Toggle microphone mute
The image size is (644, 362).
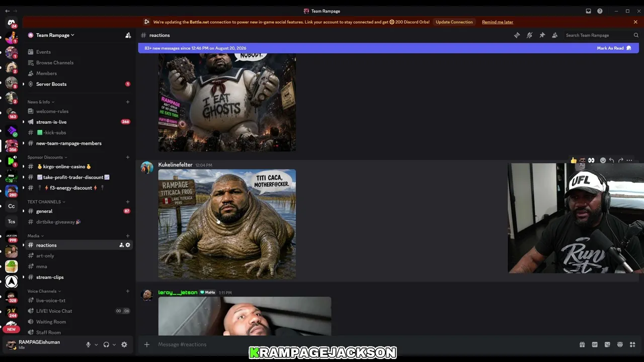[88, 344]
